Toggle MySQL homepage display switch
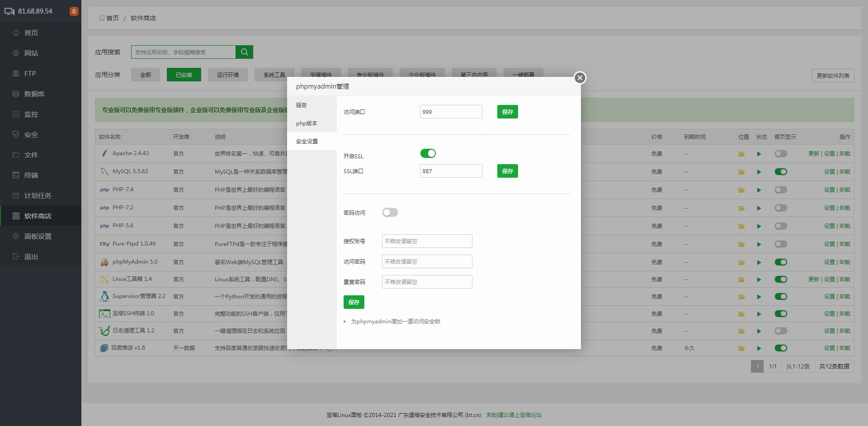Screen dimensions: 868x426 781,172
